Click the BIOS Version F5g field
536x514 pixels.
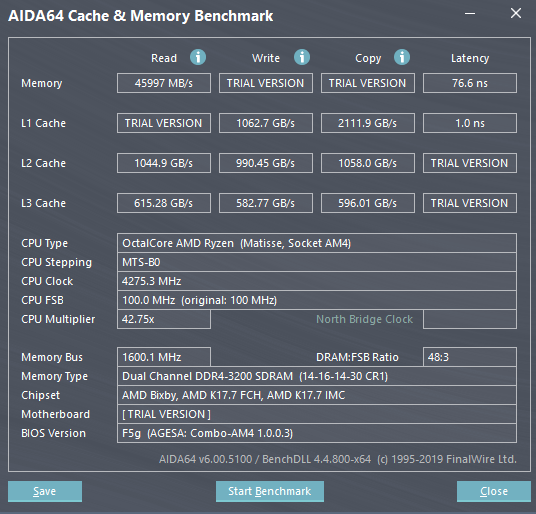pos(317,433)
